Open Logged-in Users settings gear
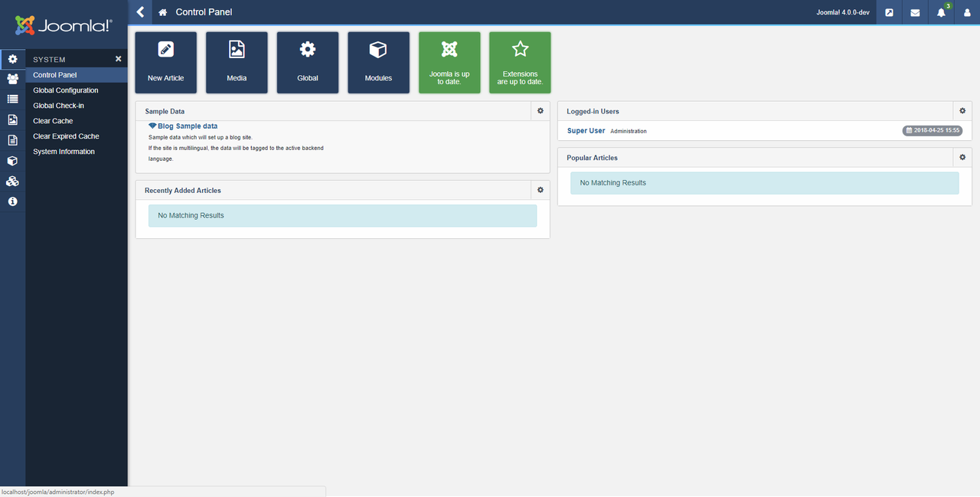 (962, 111)
